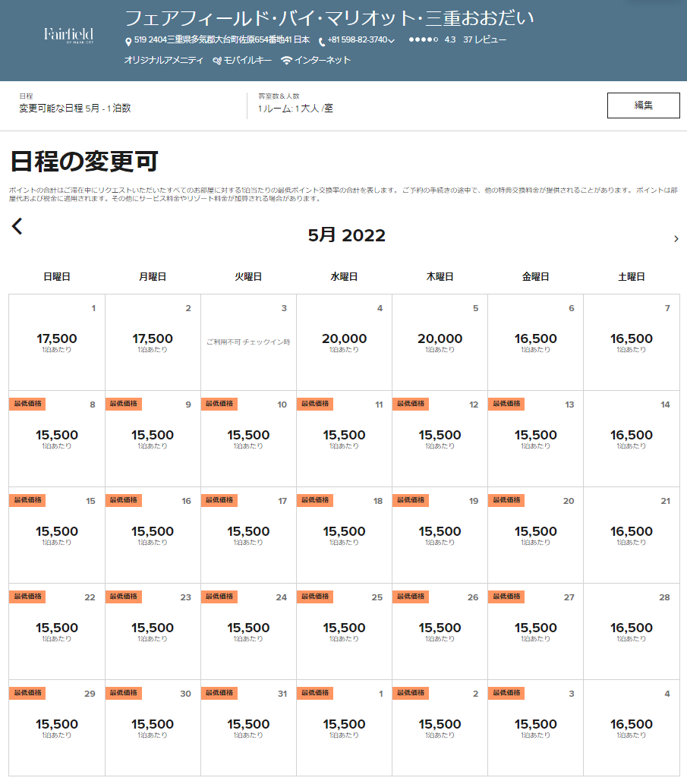Click the star rating dots

click(x=423, y=39)
